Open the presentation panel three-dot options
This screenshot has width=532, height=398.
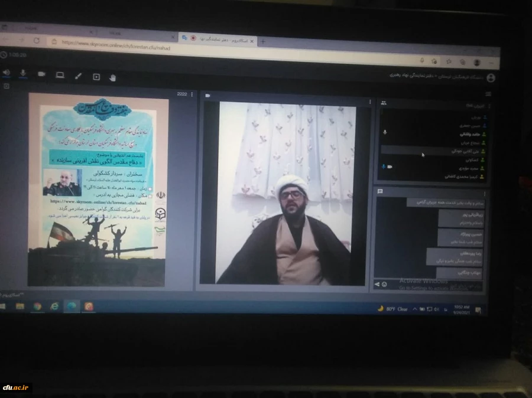point(192,94)
